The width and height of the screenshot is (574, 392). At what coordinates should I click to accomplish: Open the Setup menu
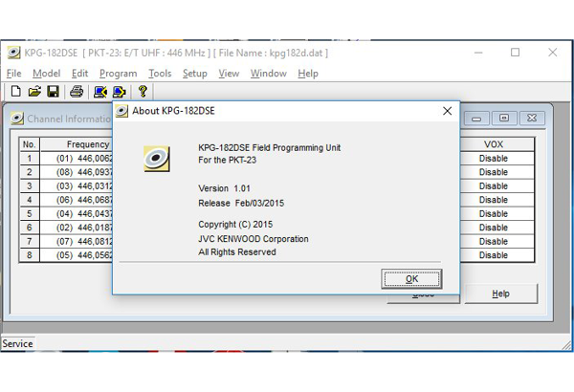click(194, 74)
